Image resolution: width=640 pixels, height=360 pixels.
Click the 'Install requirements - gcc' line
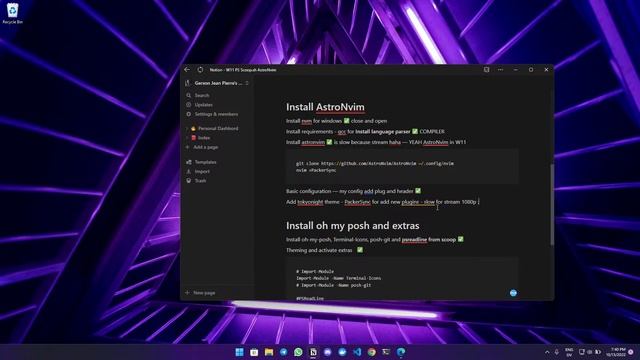click(x=365, y=131)
